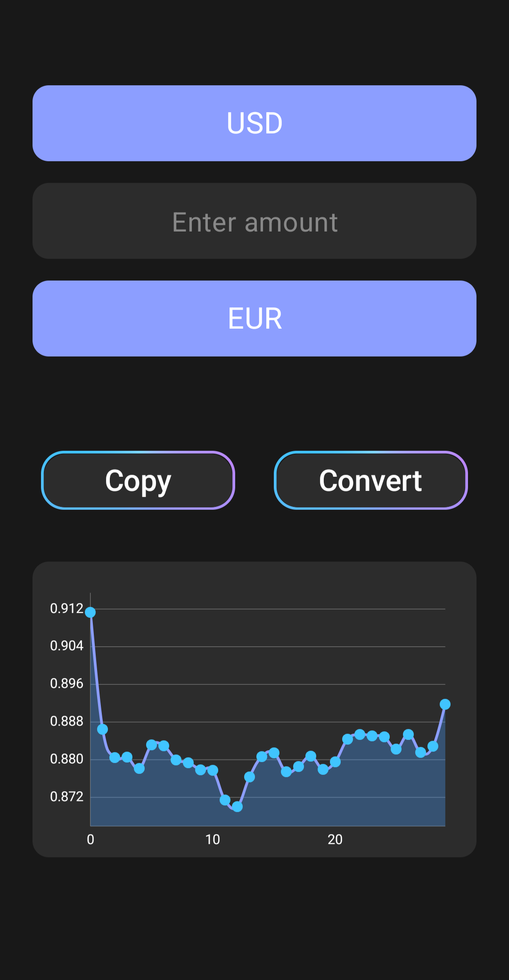
Task: Click the 0.872 y-axis label
Action: (x=66, y=797)
